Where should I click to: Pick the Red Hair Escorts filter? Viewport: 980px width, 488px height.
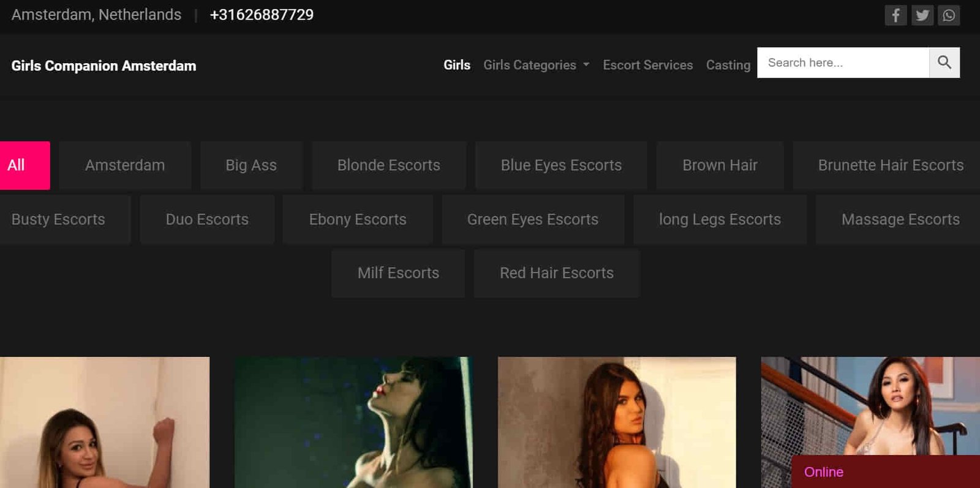point(556,273)
